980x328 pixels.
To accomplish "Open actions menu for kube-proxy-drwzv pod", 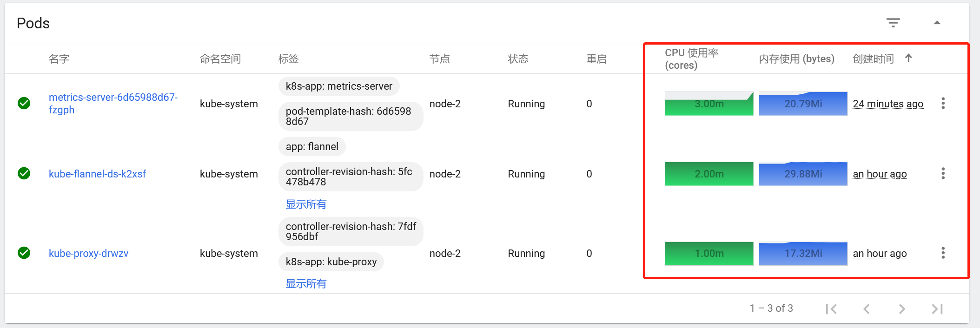I will (943, 253).
